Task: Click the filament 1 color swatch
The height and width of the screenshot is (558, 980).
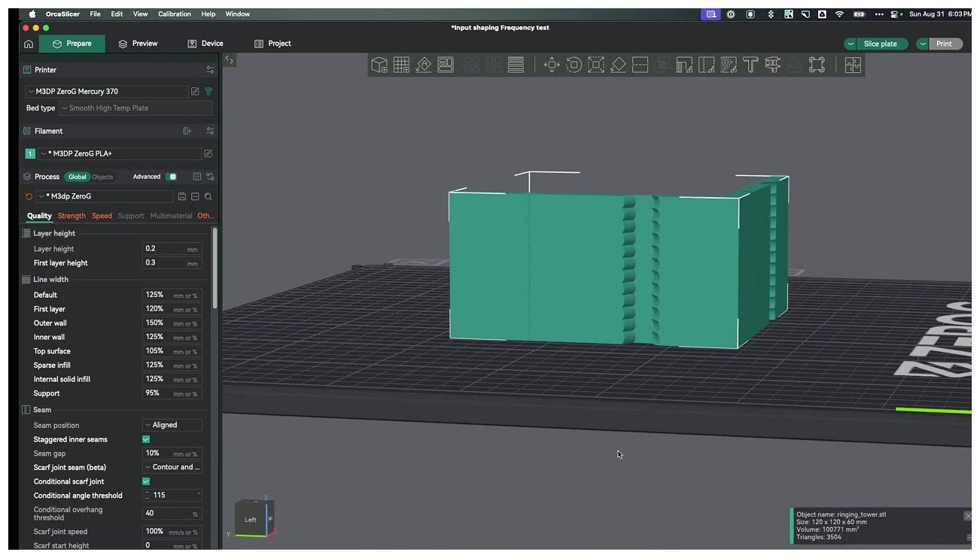Action: click(x=30, y=153)
